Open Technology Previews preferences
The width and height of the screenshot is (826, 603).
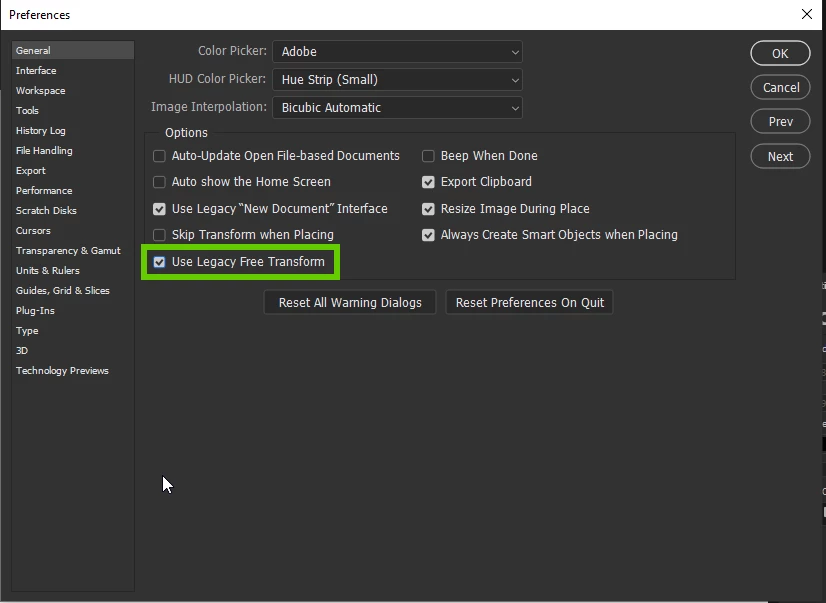click(73, 371)
